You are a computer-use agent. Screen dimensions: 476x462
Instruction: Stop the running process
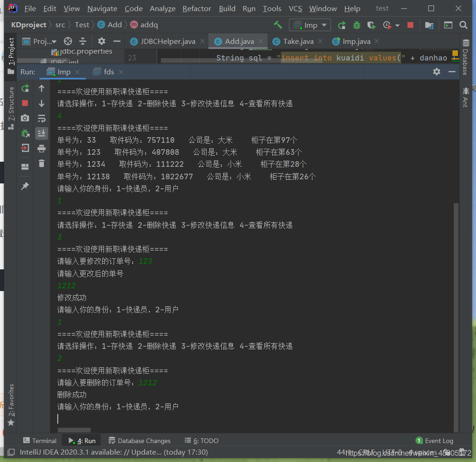pos(25,103)
